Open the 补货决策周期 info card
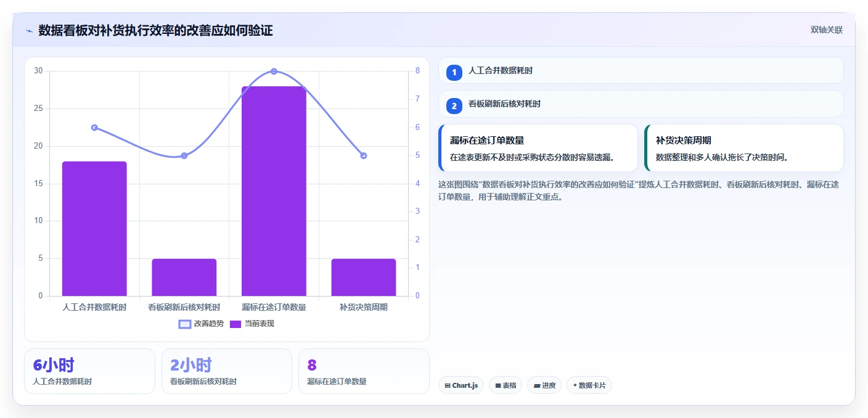Image resolution: width=868 pixels, height=418 pixels. point(743,148)
